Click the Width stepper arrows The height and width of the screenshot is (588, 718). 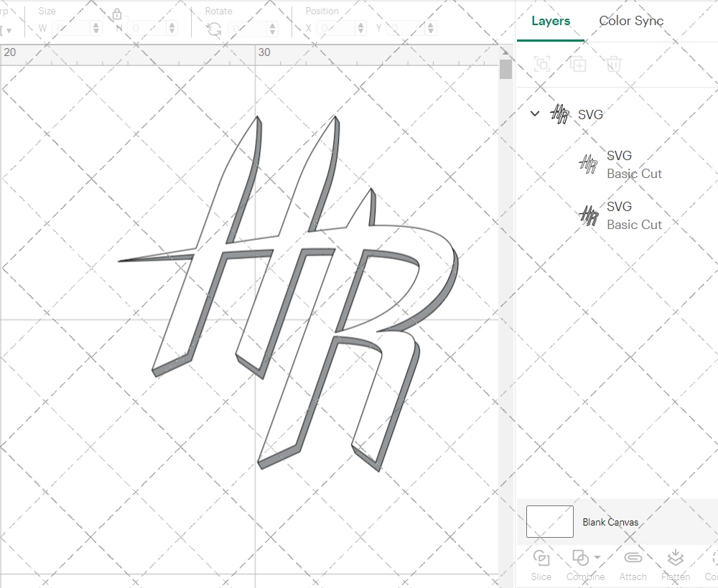(x=95, y=29)
